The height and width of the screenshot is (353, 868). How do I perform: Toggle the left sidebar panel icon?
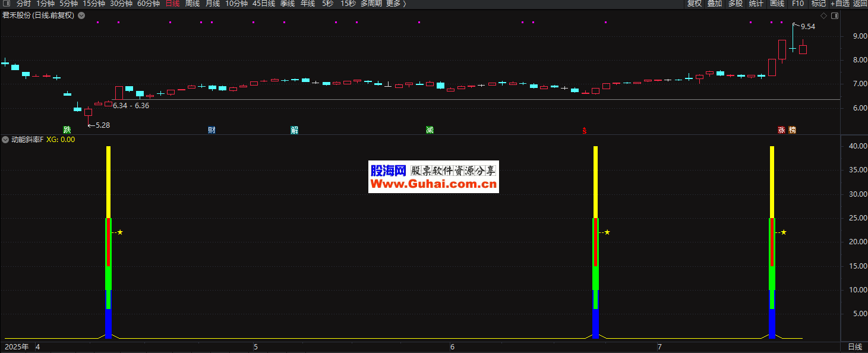coord(7,4)
